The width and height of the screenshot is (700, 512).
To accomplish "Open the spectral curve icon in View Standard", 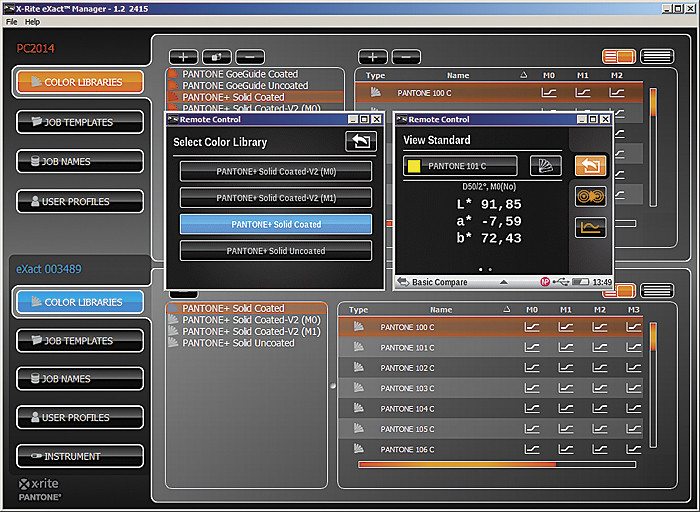I will coord(589,227).
